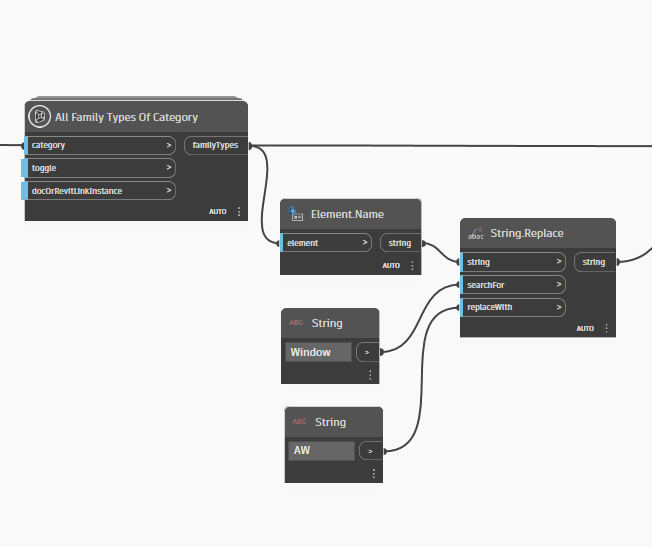Click the searchFor input port
The width and height of the screenshot is (652, 547).
tap(513, 285)
